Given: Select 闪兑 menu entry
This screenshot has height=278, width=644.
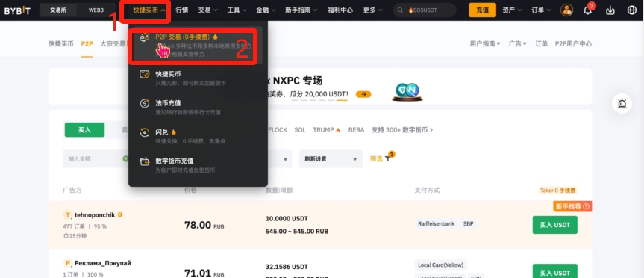Looking at the screenshot, I should 198,136.
